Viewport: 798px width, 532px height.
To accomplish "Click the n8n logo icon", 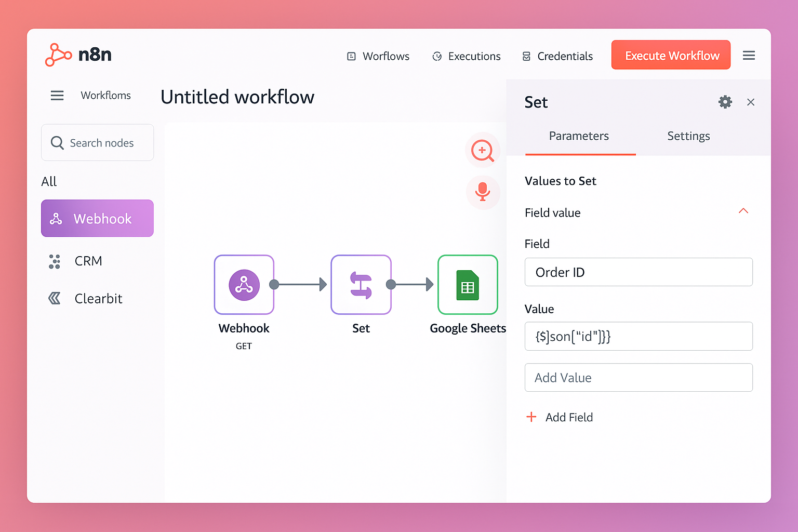I will pos(58,55).
